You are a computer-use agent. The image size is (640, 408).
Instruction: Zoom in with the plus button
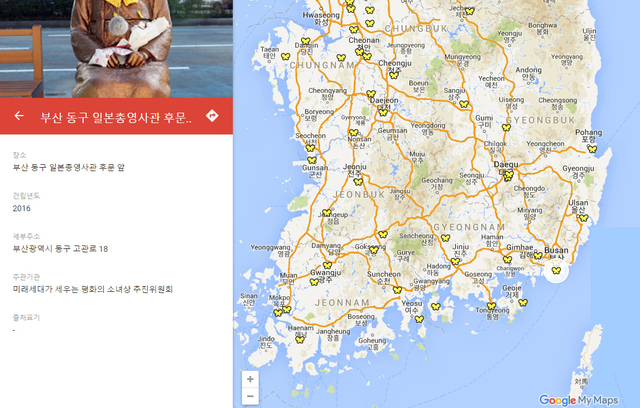point(250,379)
